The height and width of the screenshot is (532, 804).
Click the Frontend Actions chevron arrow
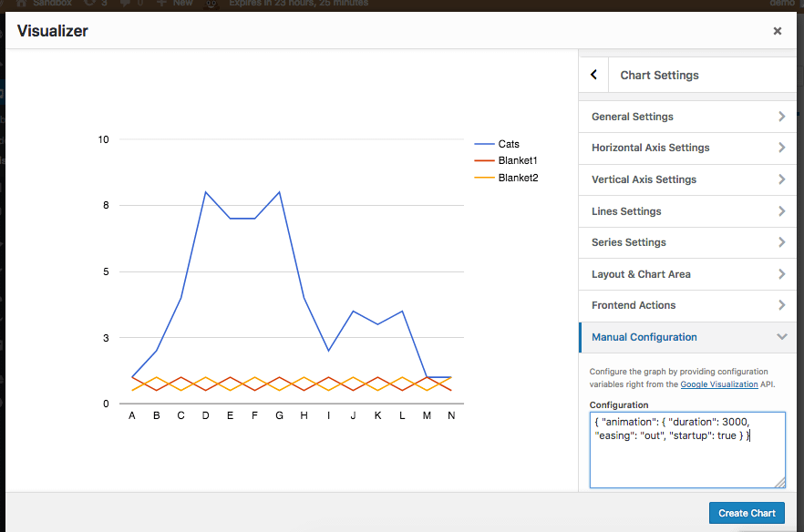coord(781,305)
